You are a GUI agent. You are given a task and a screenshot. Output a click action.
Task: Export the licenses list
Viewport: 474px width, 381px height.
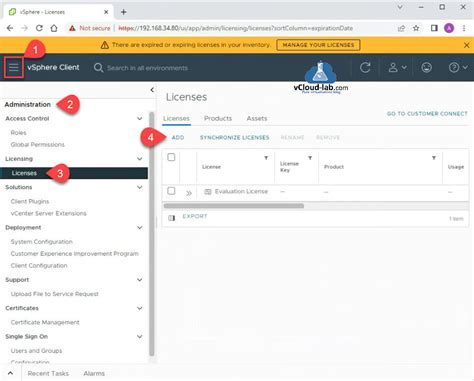[x=195, y=216]
